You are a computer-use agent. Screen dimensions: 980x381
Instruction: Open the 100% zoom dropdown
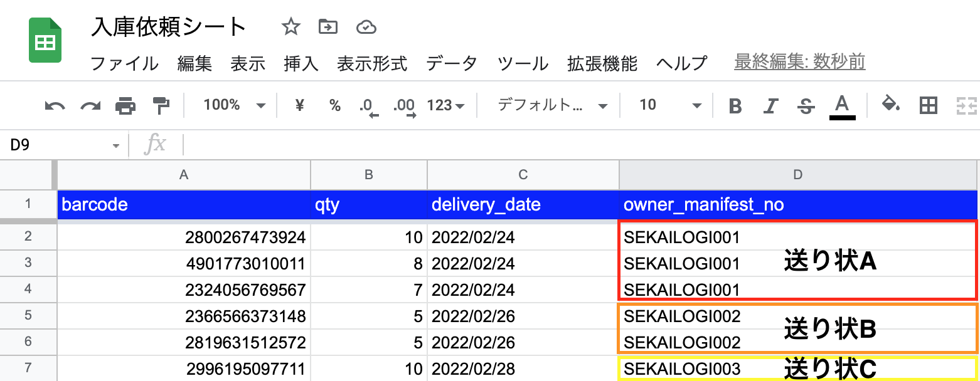(234, 105)
